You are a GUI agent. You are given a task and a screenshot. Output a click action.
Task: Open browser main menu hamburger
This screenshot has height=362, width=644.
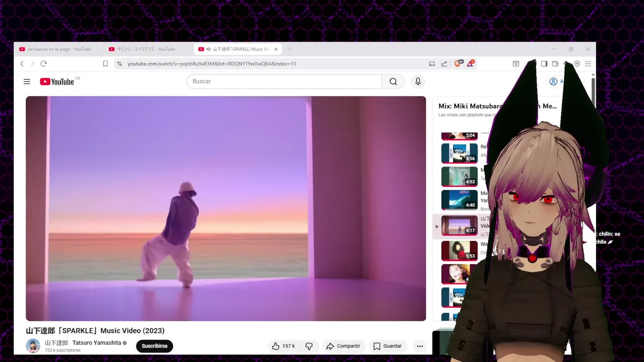(588, 64)
